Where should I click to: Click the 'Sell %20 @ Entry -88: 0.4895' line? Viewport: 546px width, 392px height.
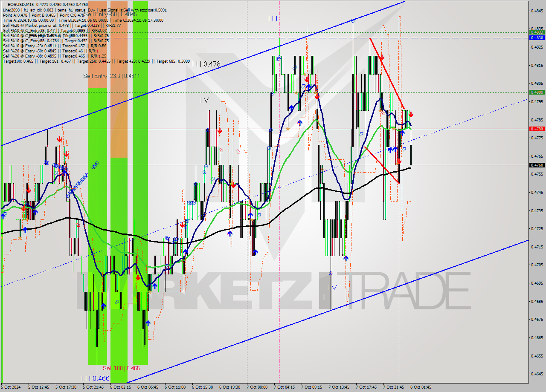[55, 56]
